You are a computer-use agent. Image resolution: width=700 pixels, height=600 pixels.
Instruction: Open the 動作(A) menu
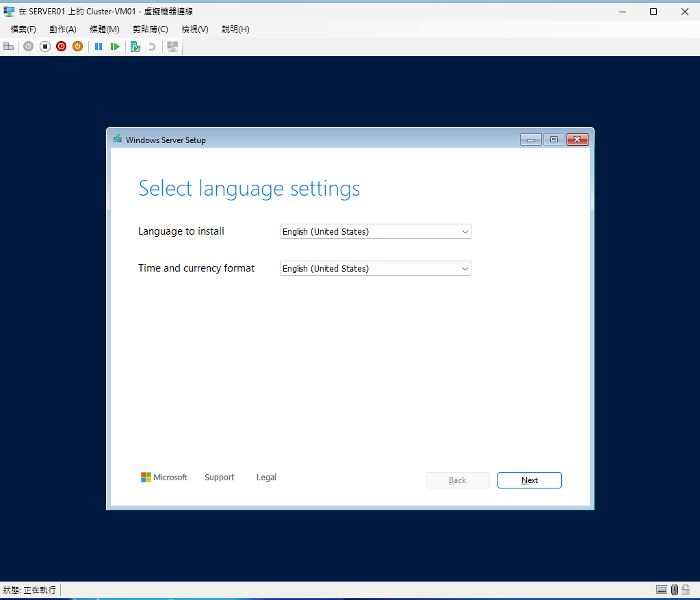click(x=63, y=29)
